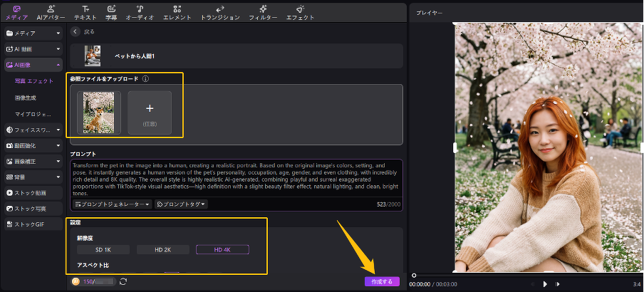Click the refresh credits icon
Screen dimensions: 644x292
pos(123,282)
